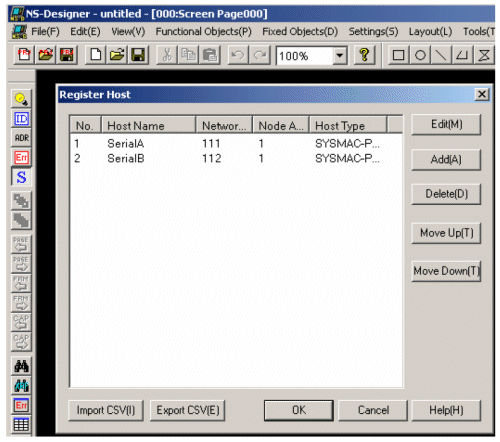Click the FRM left-arrow icon

(x=22, y=283)
